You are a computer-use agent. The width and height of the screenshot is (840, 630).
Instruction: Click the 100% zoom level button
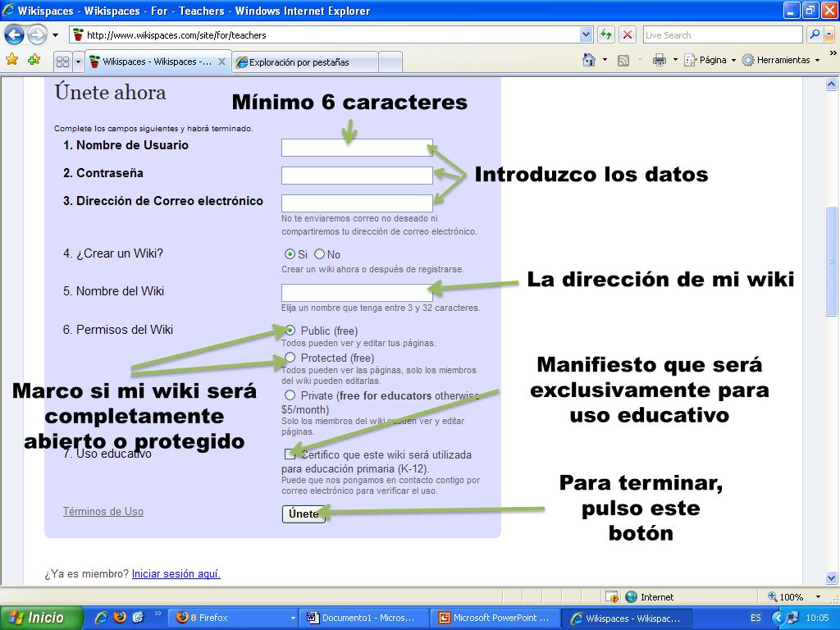[x=785, y=597]
